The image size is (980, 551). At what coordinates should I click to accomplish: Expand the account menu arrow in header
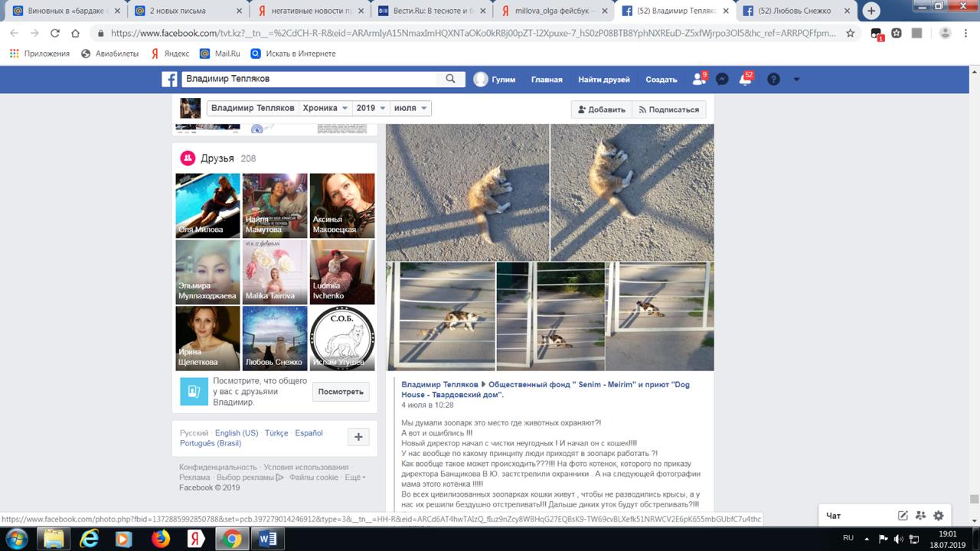click(x=796, y=79)
